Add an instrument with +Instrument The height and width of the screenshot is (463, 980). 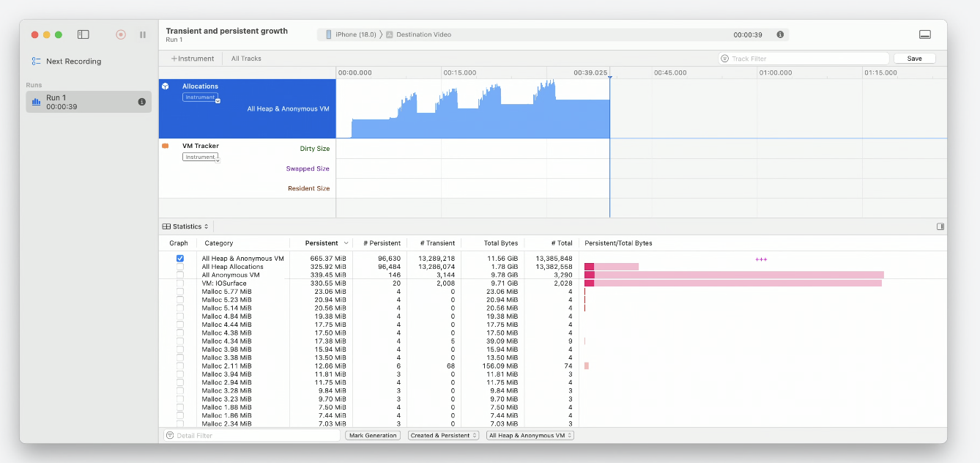click(193, 59)
